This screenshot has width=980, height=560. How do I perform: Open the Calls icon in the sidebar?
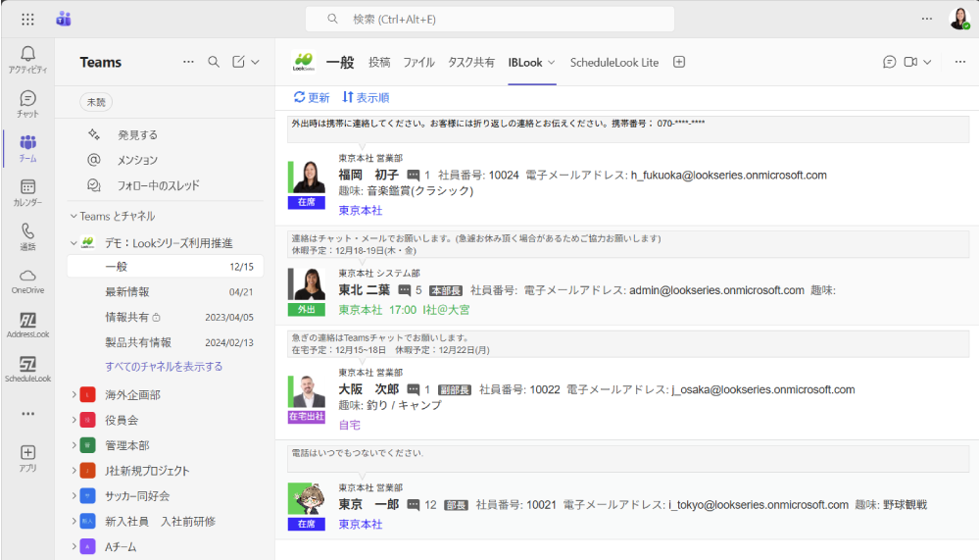[x=27, y=235]
